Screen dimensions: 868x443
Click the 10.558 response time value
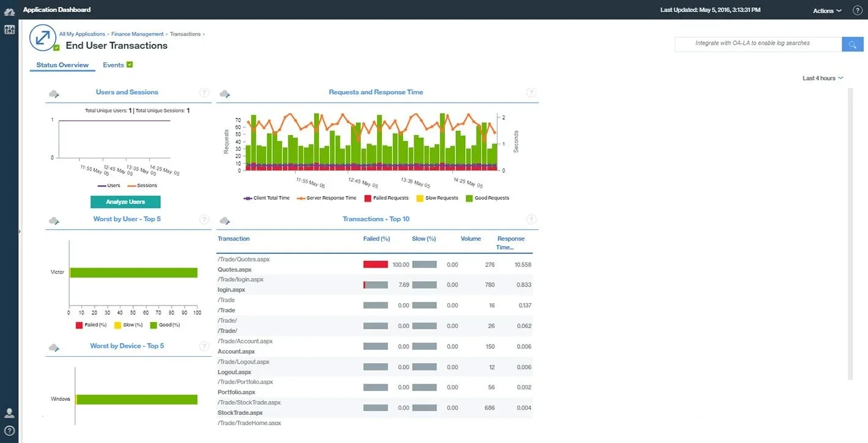(x=523, y=265)
